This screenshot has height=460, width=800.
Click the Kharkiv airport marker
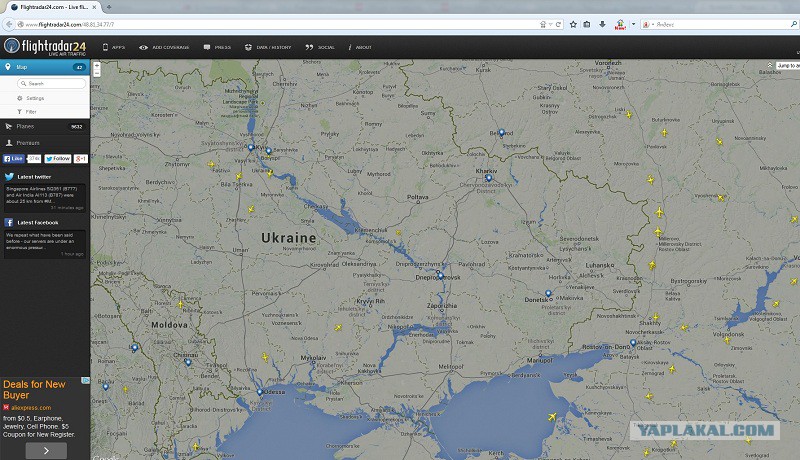(489, 178)
